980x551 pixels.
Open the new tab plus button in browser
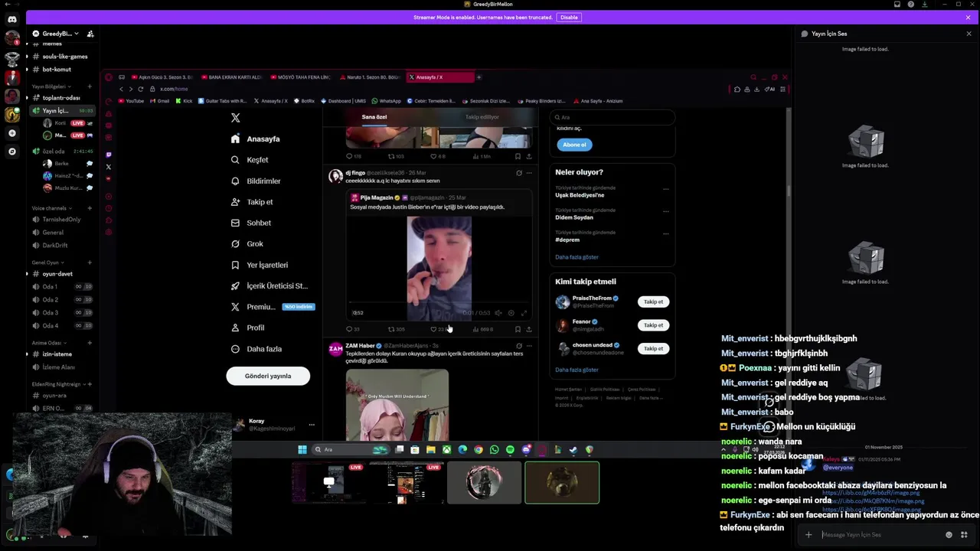[x=479, y=77]
